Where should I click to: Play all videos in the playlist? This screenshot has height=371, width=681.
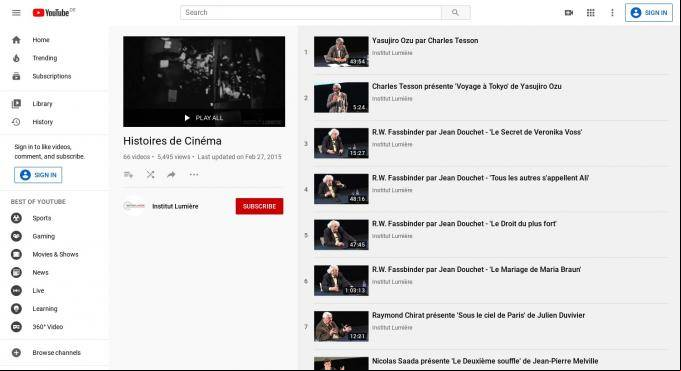coord(204,118)
